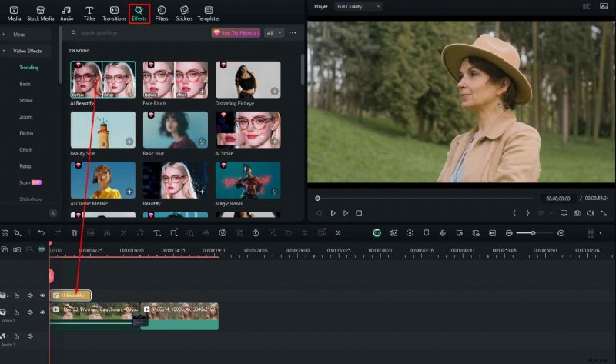Screen dimensions: 616x364
Task: Expand the preview to fullscreen
Action: pyautogui.click(x=604, y=213)
